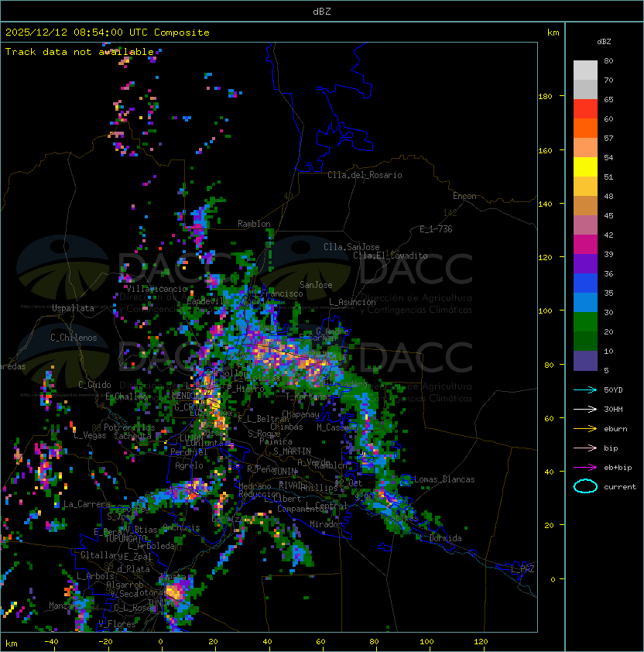Click the 'L_PAZ' map label
The image size is (644, 652).
coord(522,569)
